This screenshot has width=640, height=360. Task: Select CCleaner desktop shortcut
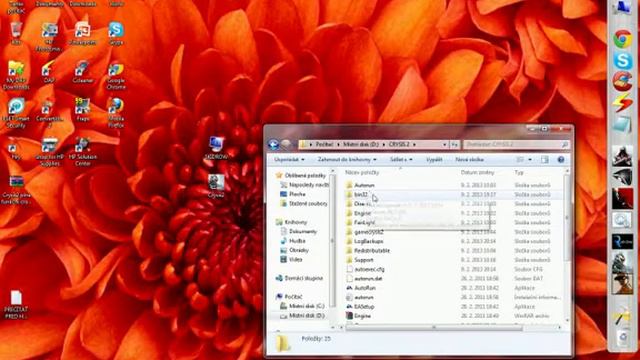tap(83, 72)
